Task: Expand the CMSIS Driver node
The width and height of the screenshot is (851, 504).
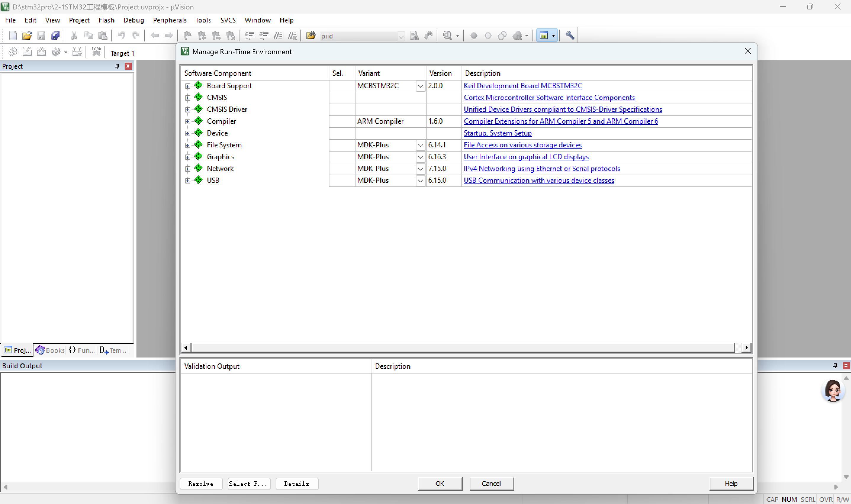Action: [x=188, y=110]
